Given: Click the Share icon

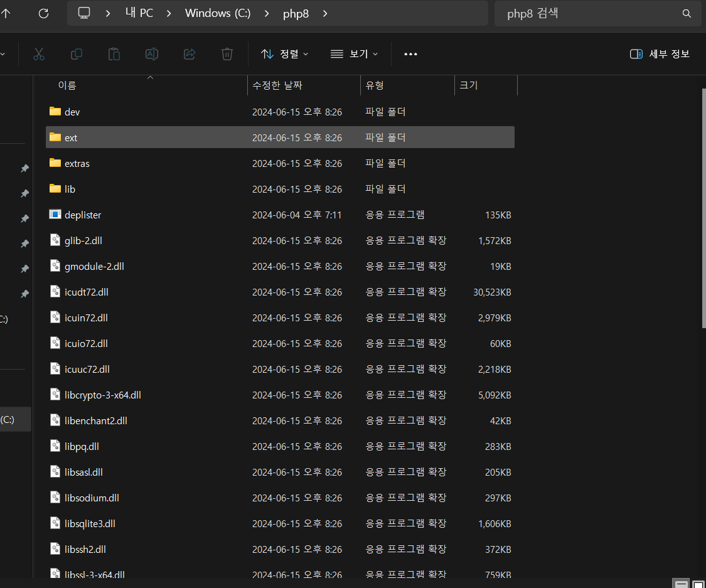Looking at the screenshot, I should point(190,54).
